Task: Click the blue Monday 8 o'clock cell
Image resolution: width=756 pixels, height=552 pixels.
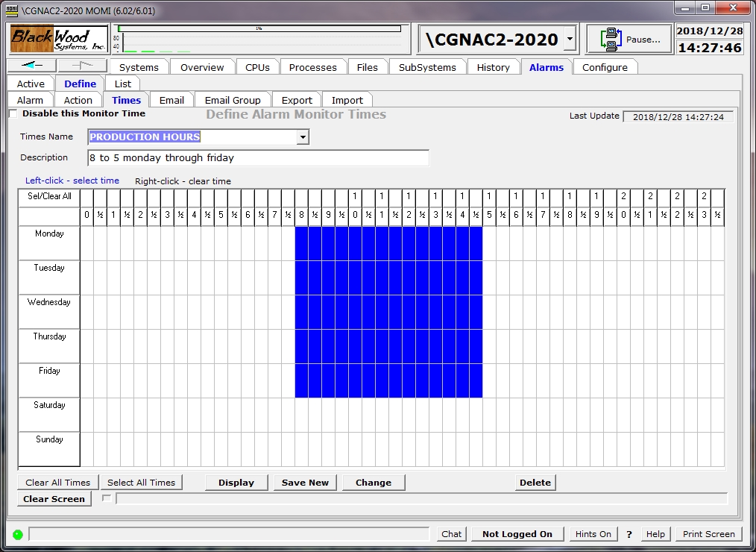Action: click(x=302, y=243)
